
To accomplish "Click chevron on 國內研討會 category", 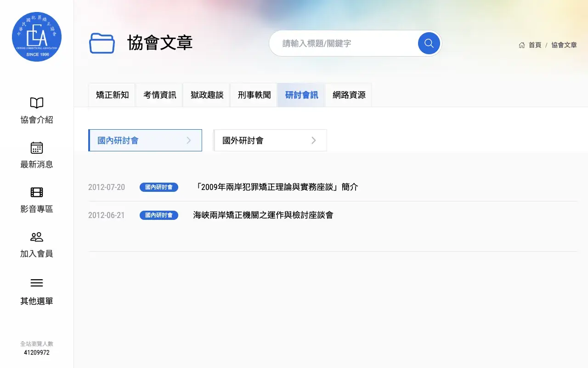I will coord(189,140).
